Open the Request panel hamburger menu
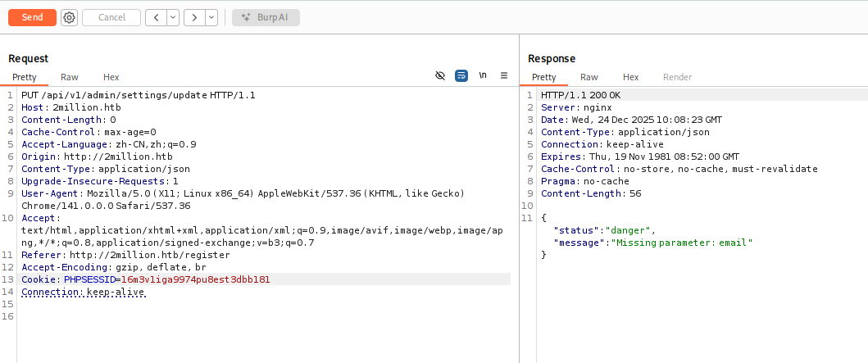 pyautogui.click(x=504, y=75)
